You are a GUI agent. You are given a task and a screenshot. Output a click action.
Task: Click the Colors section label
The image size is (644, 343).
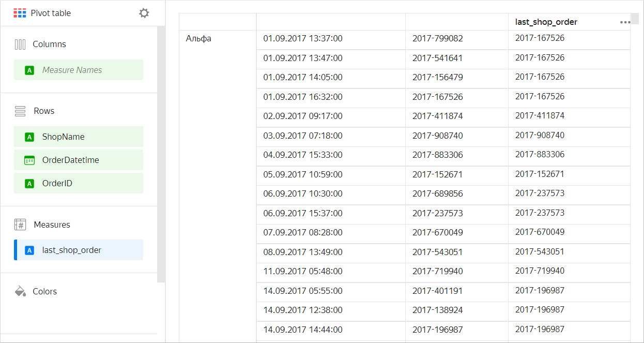click(x=45, y=292)
